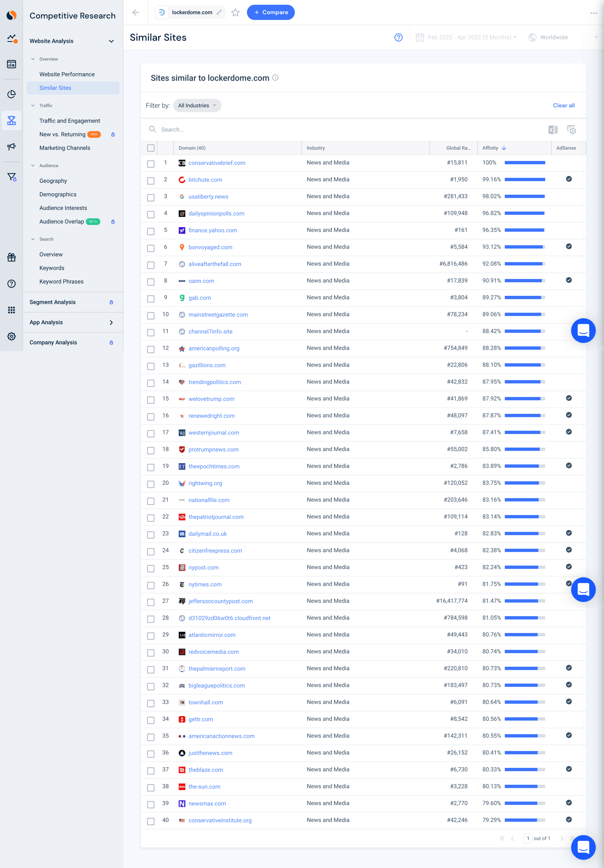Collapse the Traffic group
Screen dimensions: 604x868
pyautogui.click(x=33, y=106)
